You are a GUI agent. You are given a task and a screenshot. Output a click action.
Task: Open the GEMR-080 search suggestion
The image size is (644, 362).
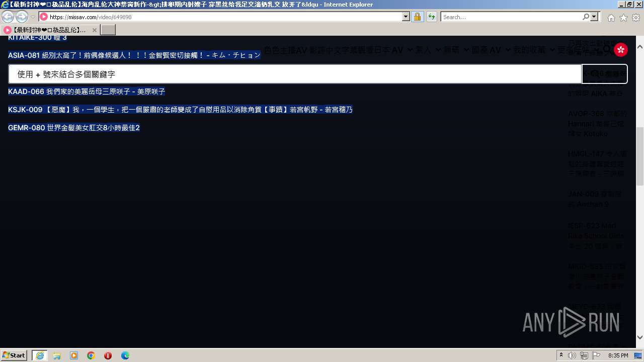tap(74, 128)
